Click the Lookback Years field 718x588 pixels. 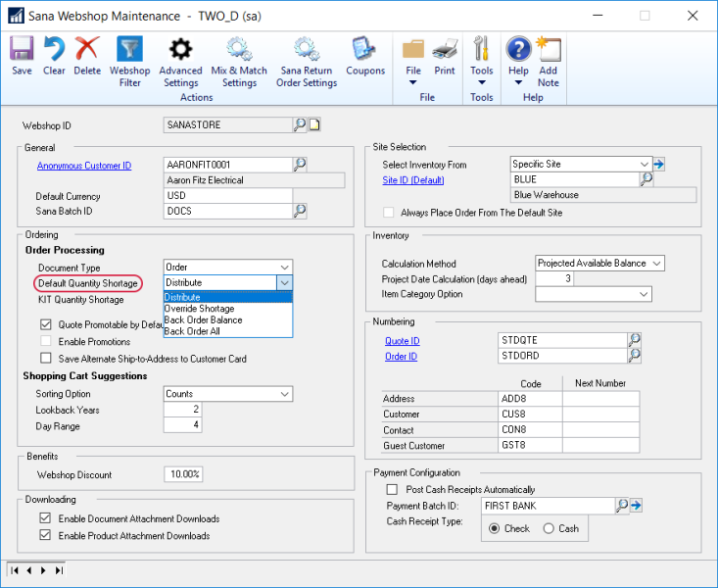click(x=182, y=409)
